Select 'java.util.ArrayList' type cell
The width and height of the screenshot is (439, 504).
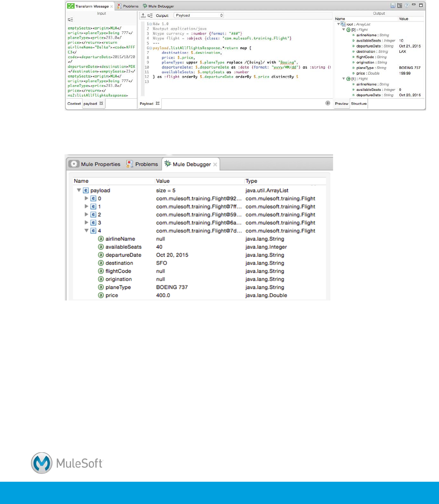pos(267,191)
